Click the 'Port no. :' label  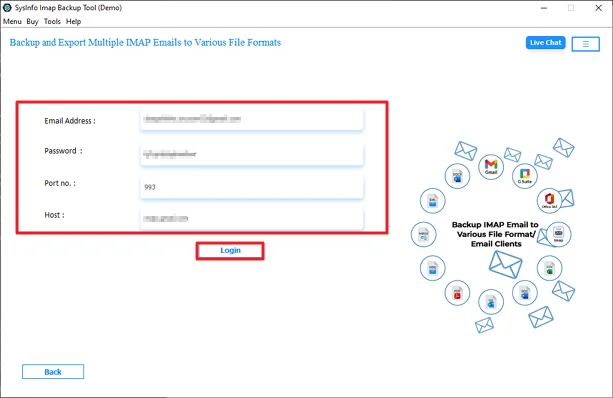point(60,183)
